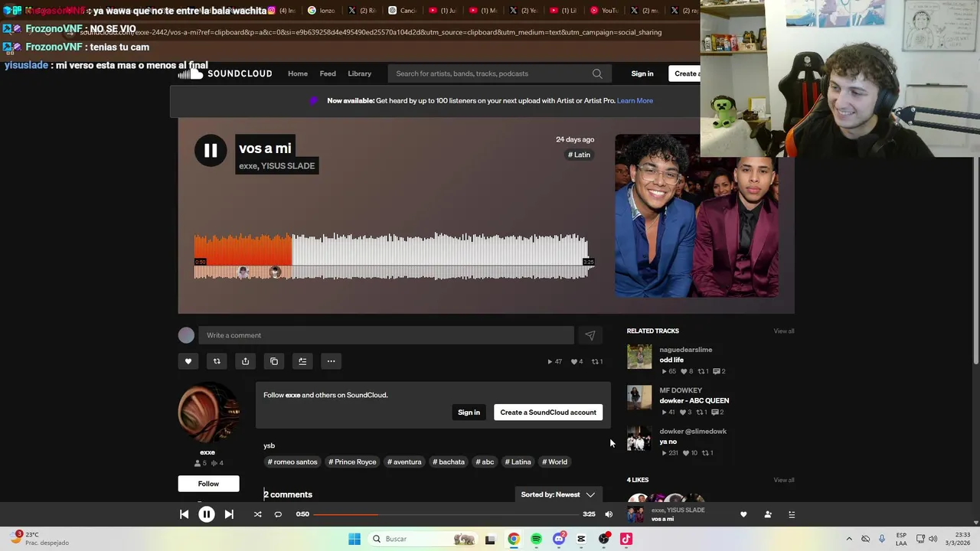Image resolution: width=980 pixels, height=551 pixels.
Task: Click Sign in inside follow prompt
Action: [469, 412]
